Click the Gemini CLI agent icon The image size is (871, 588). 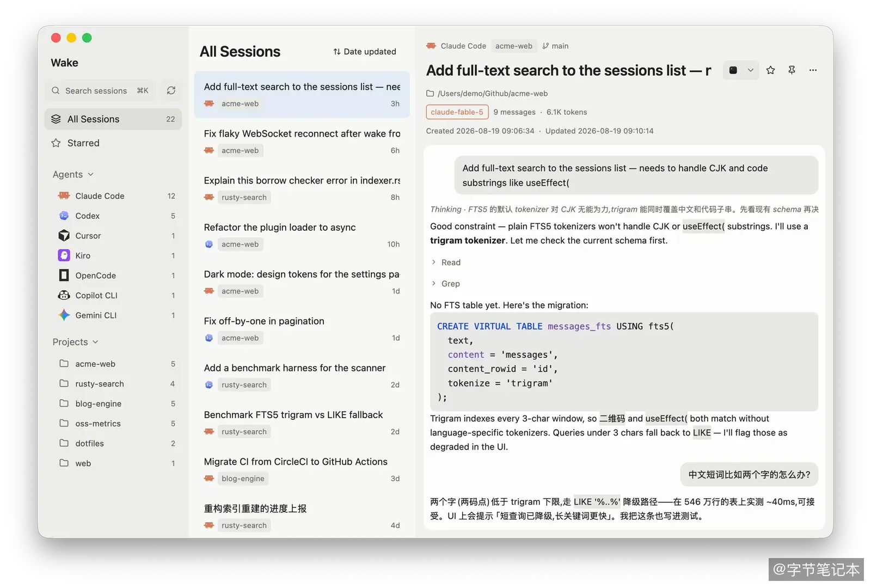point(64,315)
